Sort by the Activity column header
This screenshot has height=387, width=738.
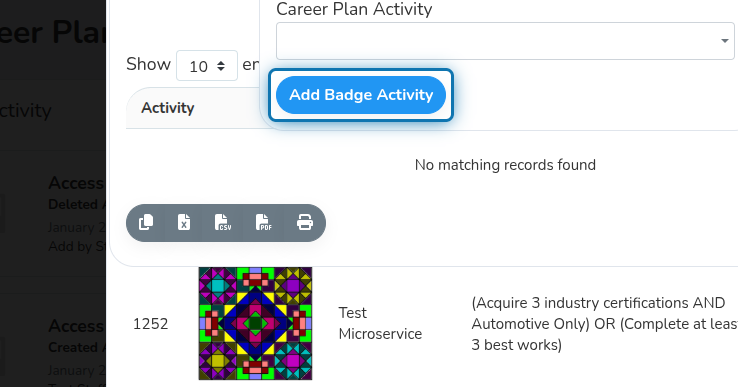point(168,108)
